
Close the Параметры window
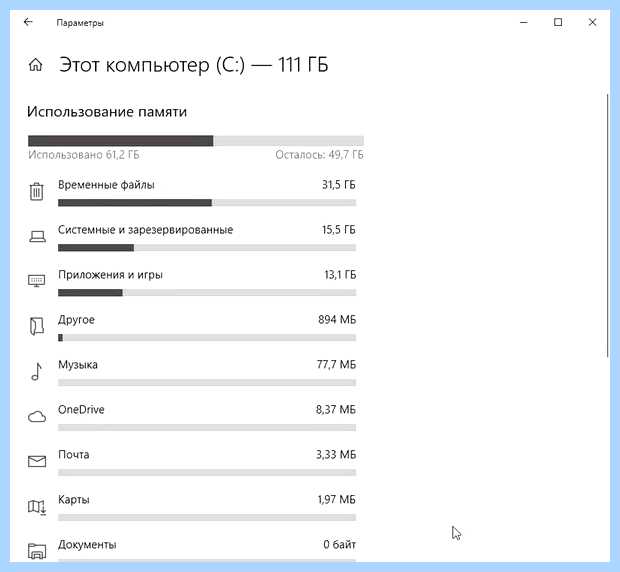click(592, 23)
